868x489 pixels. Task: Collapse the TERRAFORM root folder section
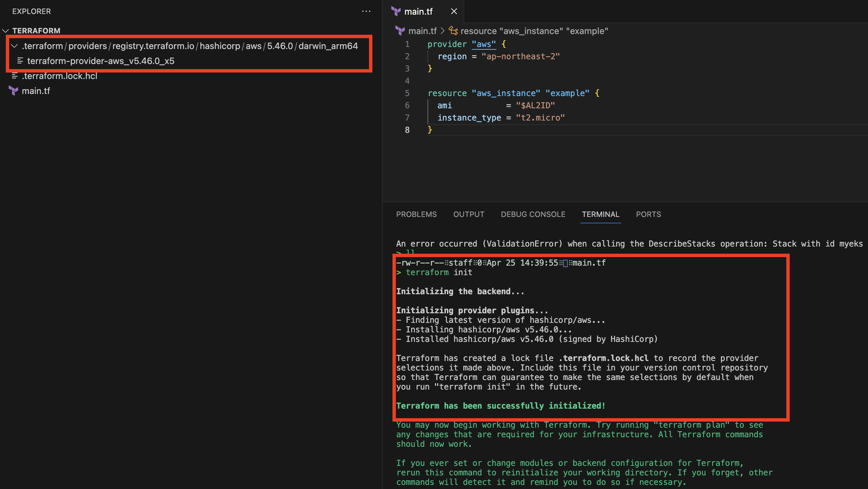(6, 31)
